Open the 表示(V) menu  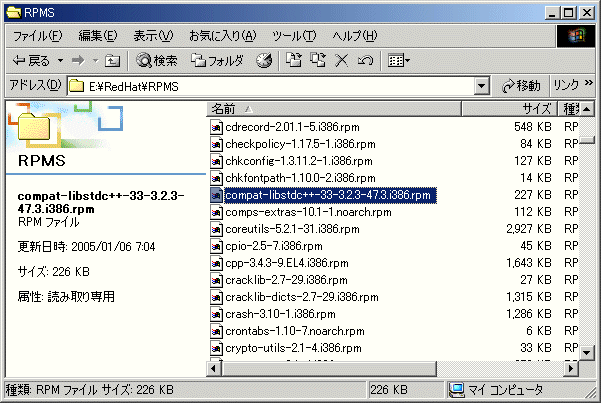click(153, 36)
